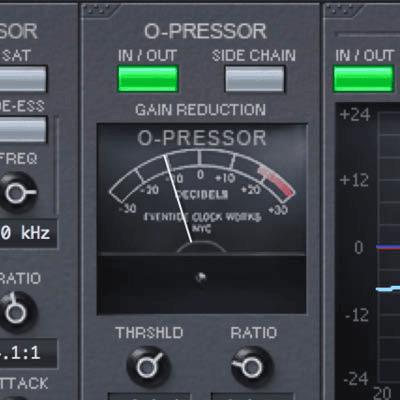The image size is (400, 400).
Task: Toggle the O-PRESSOR IN / OUT green button
Action: (x=148, y=79)
